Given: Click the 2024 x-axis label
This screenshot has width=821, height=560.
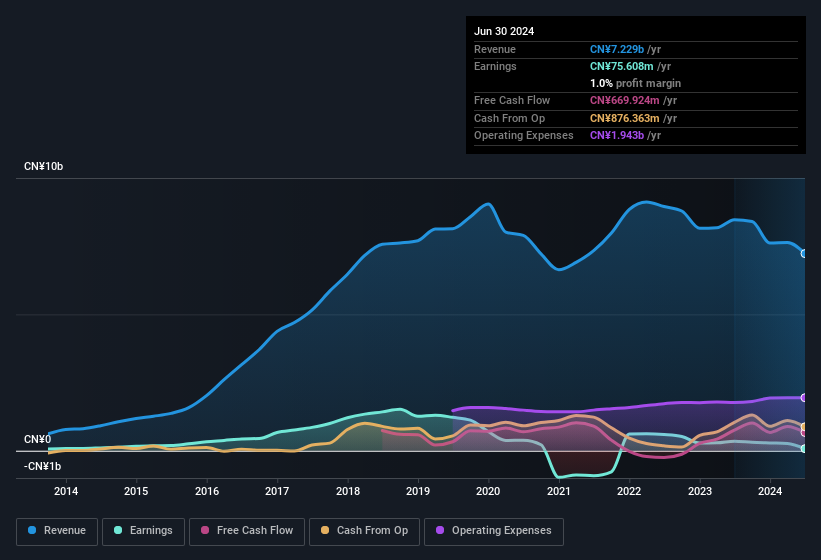Looking at the screenshot, I should (x=770, y=491).
